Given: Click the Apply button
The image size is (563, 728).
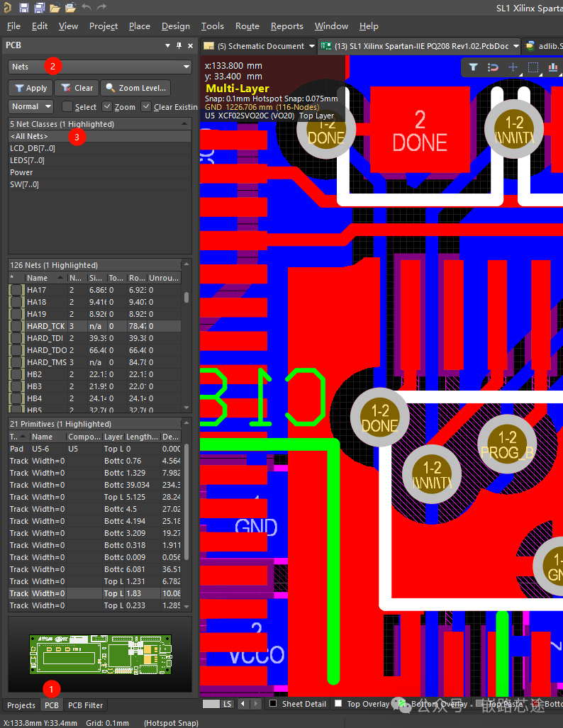Looking at the screenshot, I should click(x=30, y=88).
